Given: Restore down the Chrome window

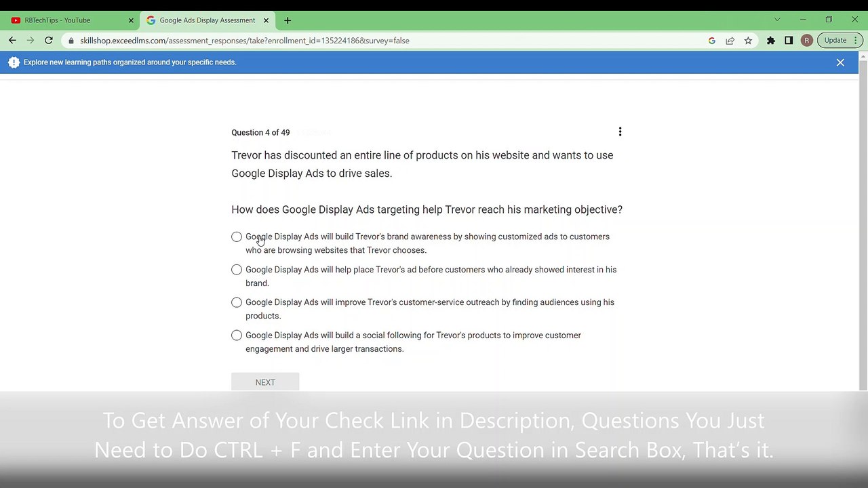Looking at the screenshot, I should (x=829, y=20).
